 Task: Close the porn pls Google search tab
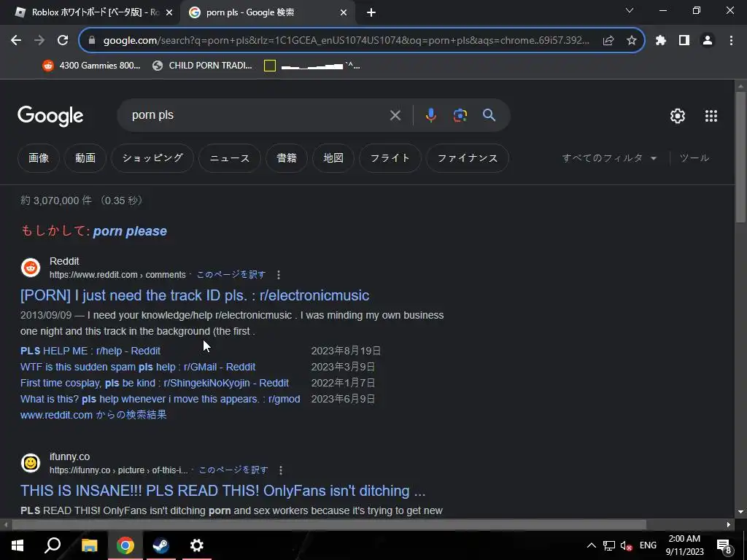click(344, 13)
